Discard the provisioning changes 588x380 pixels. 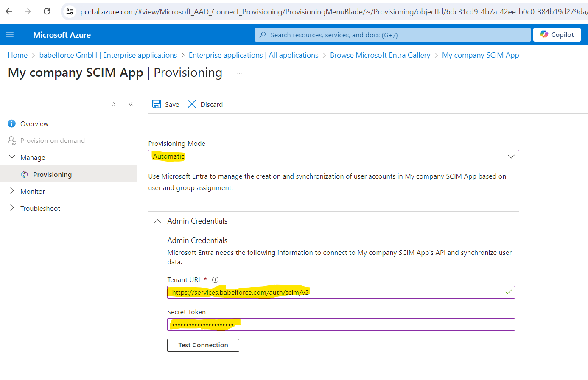point(205,104)
